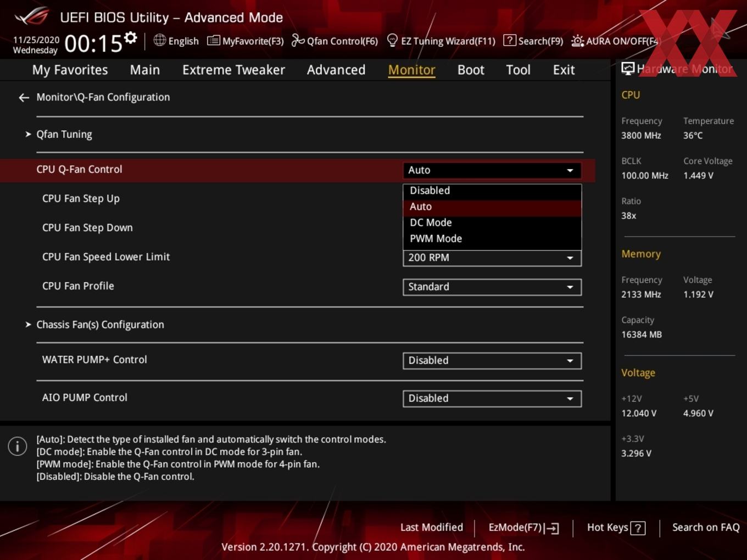Viewport: 747px width, 560px height.
Task: Click the CPU Q-Fan Control label
Action: tap(79, 170)
